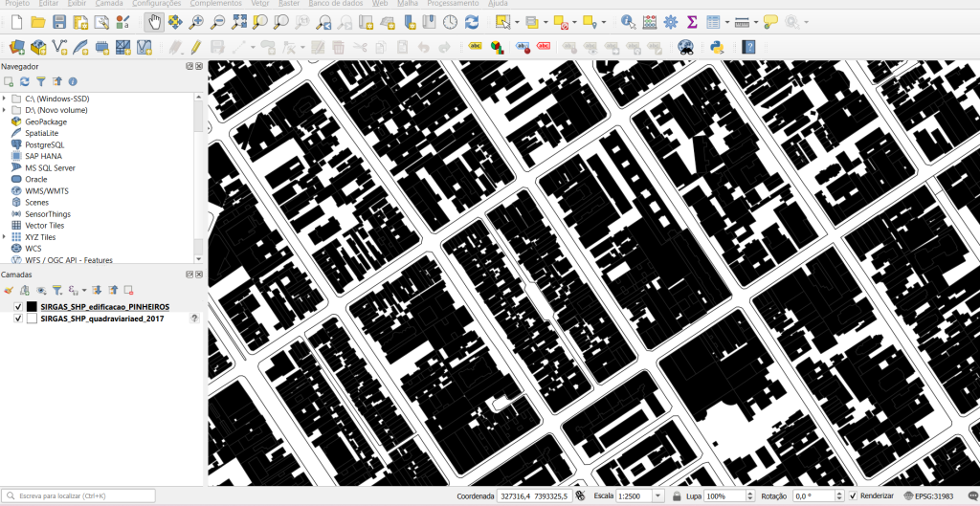
Task: Open Attribute Table dropdown arrow
Action: coord(727,23)
